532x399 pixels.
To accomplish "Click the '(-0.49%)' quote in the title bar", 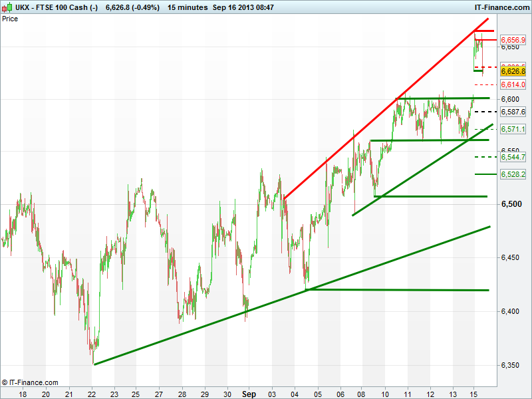I will (x=146, y=7).
